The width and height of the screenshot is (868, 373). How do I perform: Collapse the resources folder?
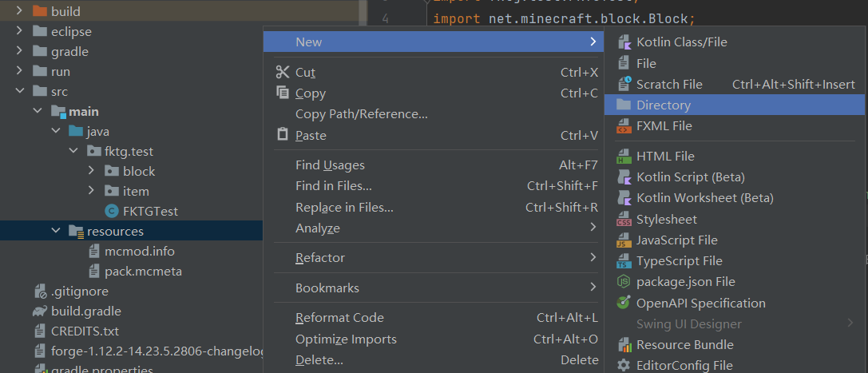click(56, 232)
